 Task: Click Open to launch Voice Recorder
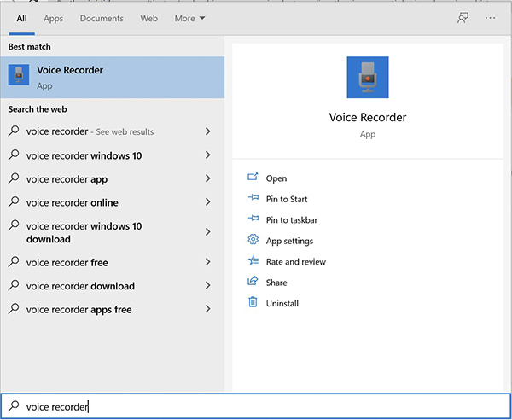276,178
